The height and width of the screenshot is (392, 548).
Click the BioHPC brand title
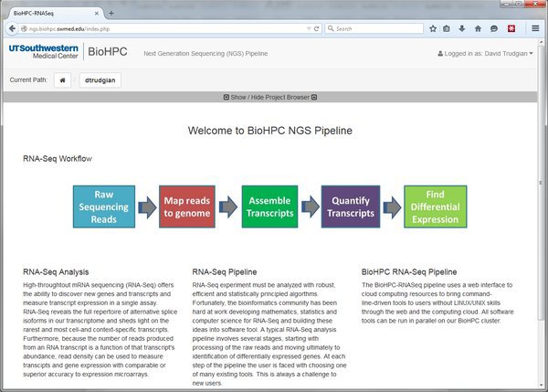coord(107,52)
